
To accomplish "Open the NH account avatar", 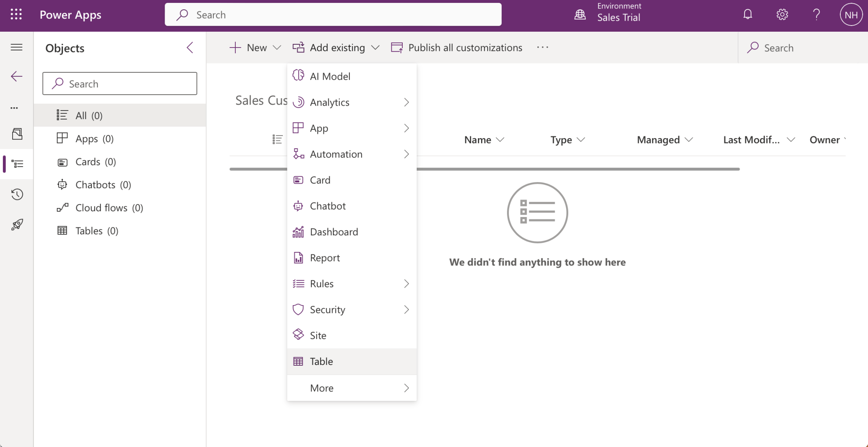I will [x=851, y=15].
